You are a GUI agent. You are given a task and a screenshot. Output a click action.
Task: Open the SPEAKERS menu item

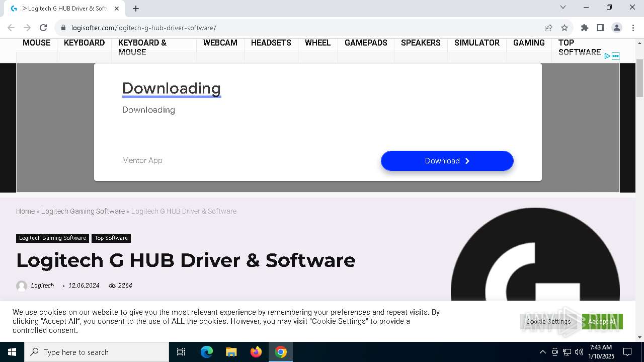[421, 43]
